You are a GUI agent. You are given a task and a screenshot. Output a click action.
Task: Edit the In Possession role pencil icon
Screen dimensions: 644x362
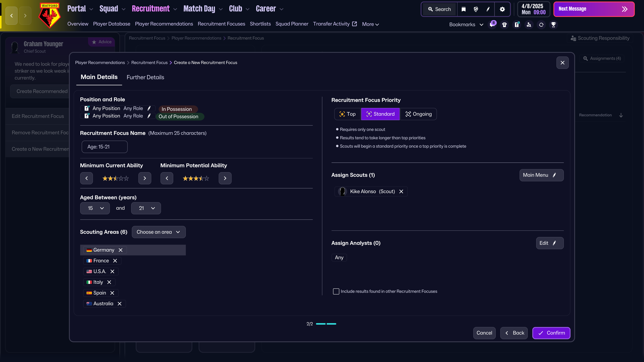click(149, 108)
